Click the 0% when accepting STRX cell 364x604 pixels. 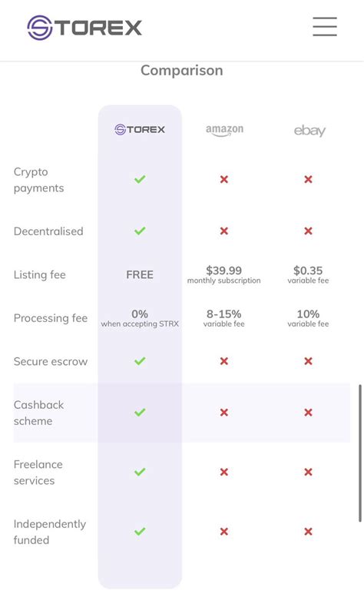point(140,318)
